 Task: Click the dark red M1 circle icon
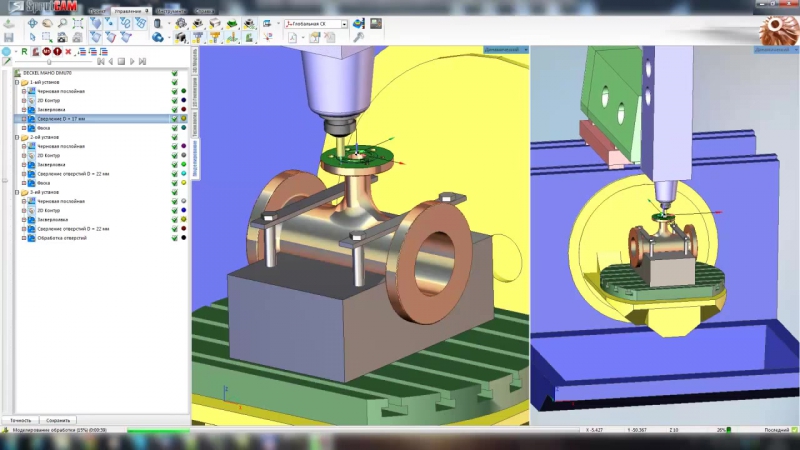point(46,52)
